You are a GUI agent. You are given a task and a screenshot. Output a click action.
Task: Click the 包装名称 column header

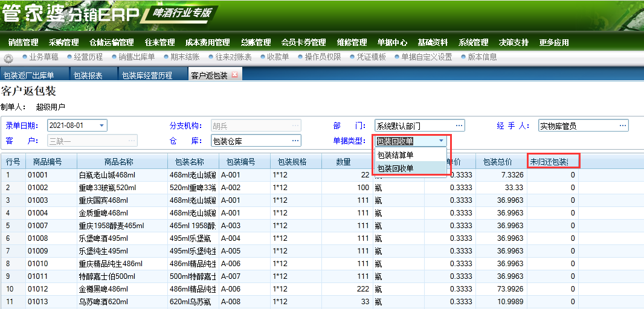(x=193, y=162)
